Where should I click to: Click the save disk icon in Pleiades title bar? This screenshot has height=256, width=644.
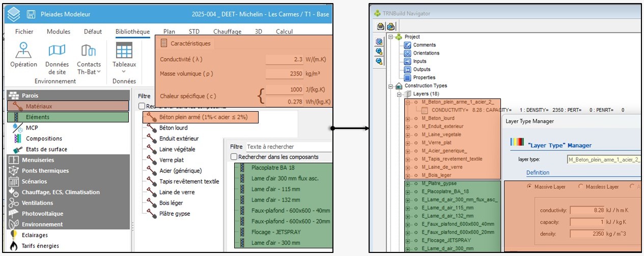(x=31, y=14)
